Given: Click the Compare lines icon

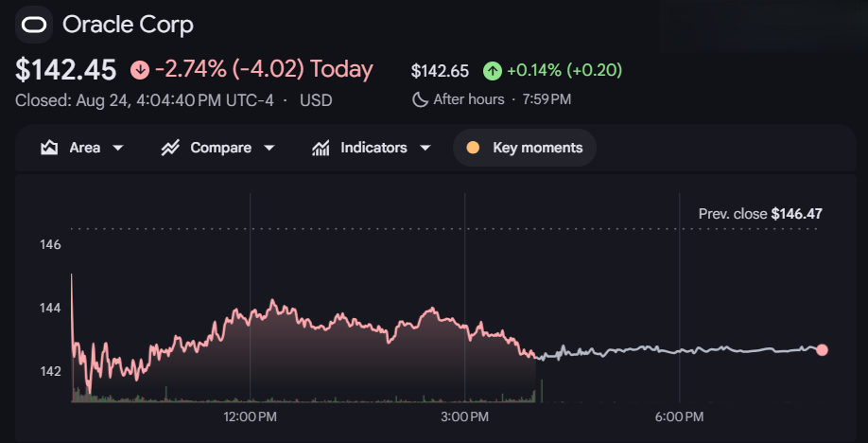Looking at the screenshot, I should [170, 148].
